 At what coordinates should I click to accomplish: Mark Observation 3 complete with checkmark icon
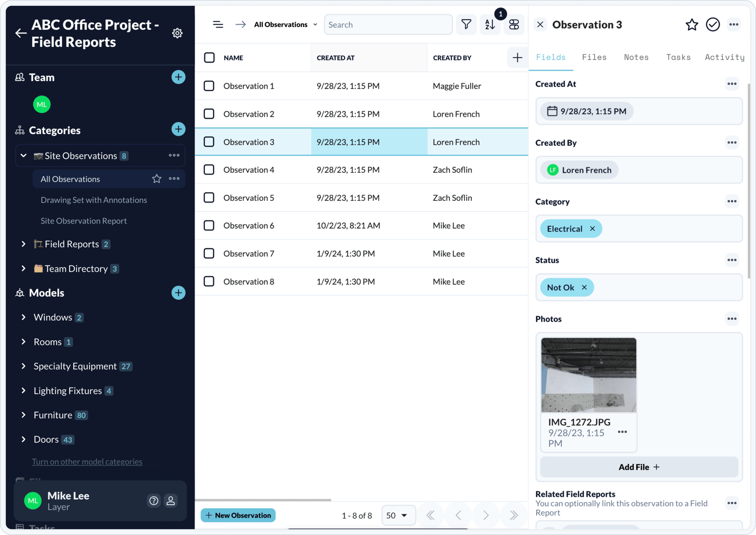[x=713, y=25]
